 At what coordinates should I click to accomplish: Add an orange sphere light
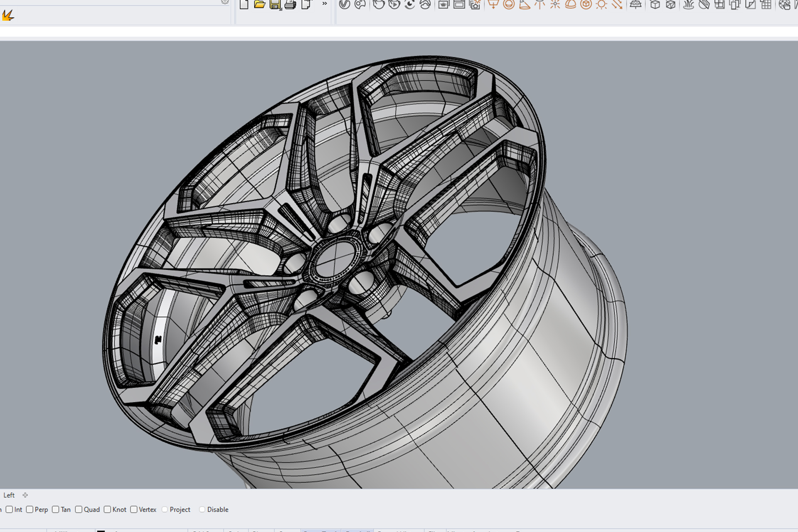pyautogui.click(x=509, y=4)
